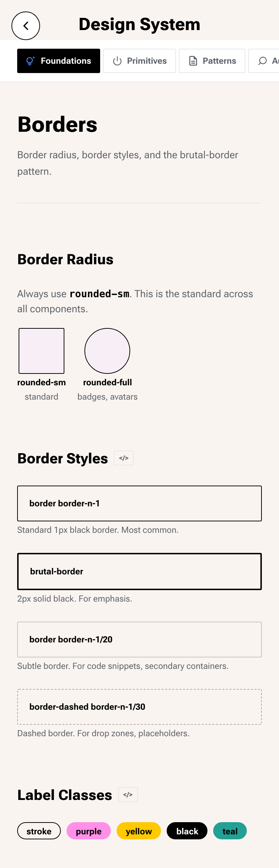Click the black label pill
This screenshot has height=868, width=279.
[187, 831]
